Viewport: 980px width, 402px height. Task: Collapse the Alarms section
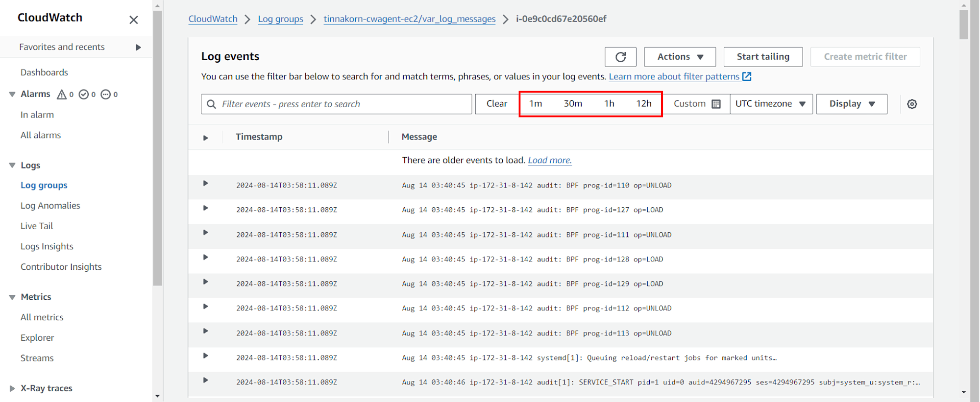[12, 94]
